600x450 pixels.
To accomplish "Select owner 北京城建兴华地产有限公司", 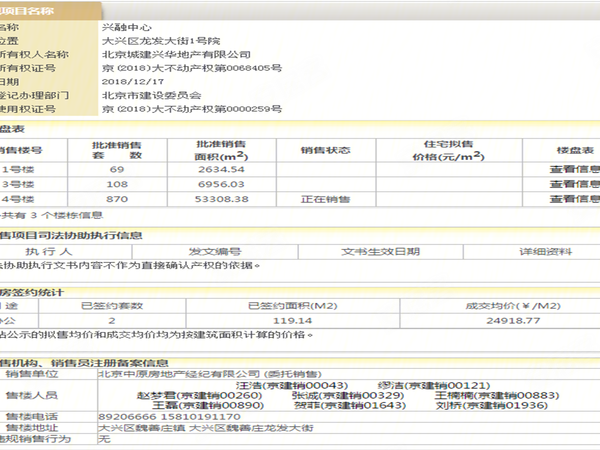I will [x=176, y=54].
